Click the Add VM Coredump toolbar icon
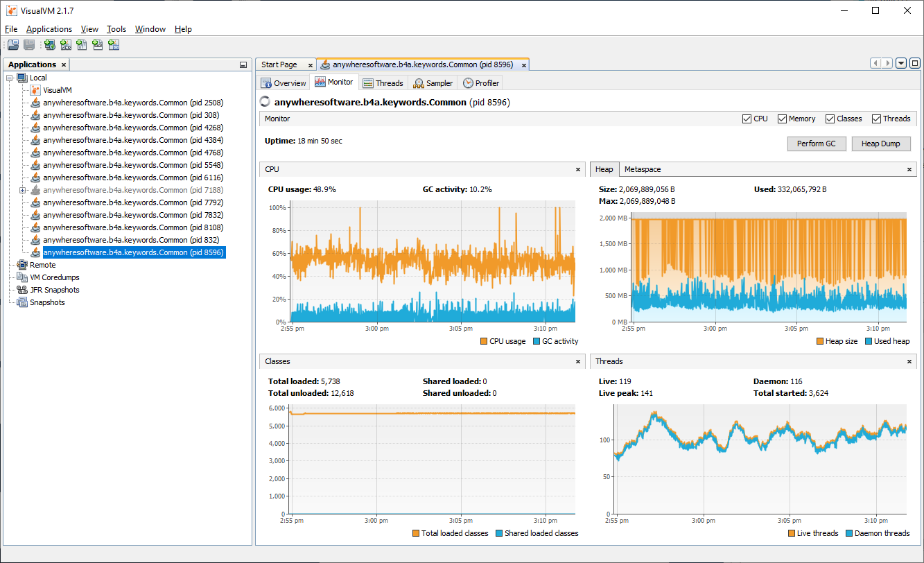The image size is (924, 563). (82, 45)
